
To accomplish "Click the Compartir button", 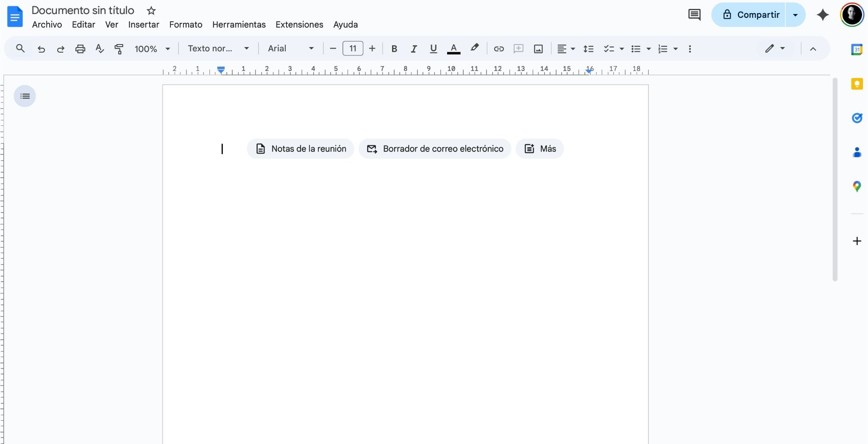I will 749,15.
